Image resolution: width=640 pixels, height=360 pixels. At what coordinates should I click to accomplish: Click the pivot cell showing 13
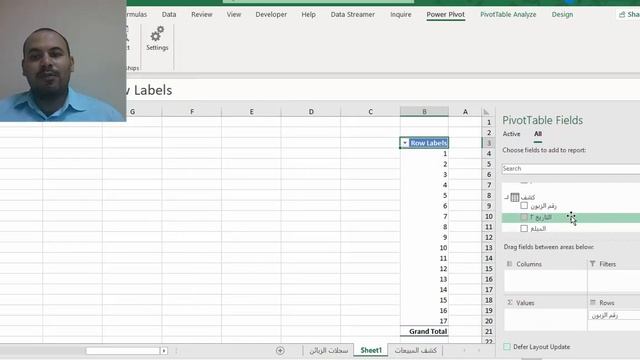click(424, 279)
